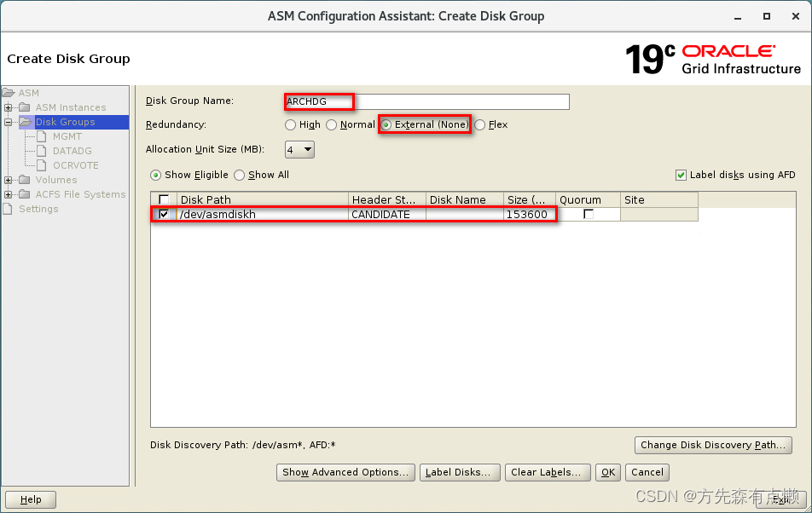This screenshot has width=812, height=513.
Task: Sort by the Disk Name column header
Action: [x=465, y=199]
